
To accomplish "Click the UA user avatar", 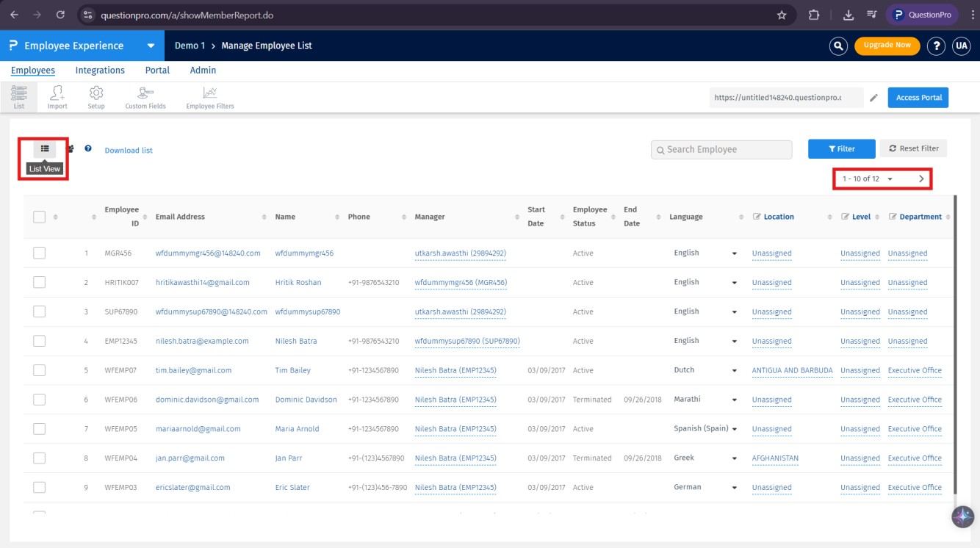I will click(x=961, y=46).
